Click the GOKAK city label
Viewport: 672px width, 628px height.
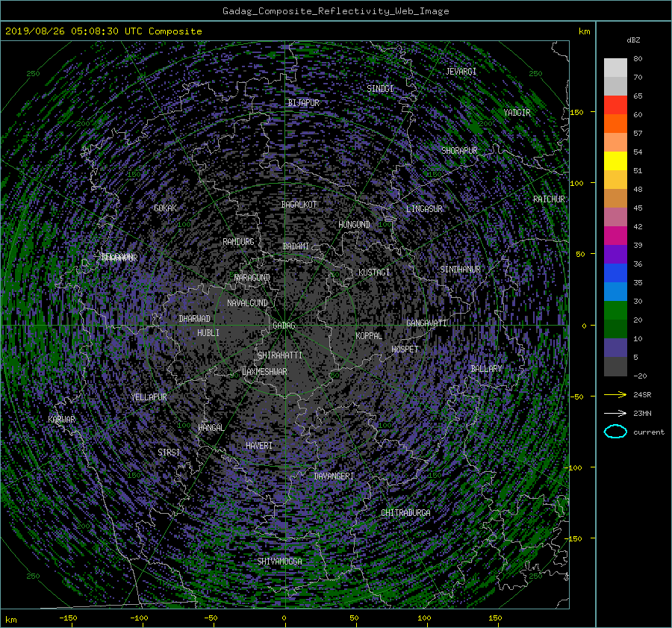click(165, 208)
